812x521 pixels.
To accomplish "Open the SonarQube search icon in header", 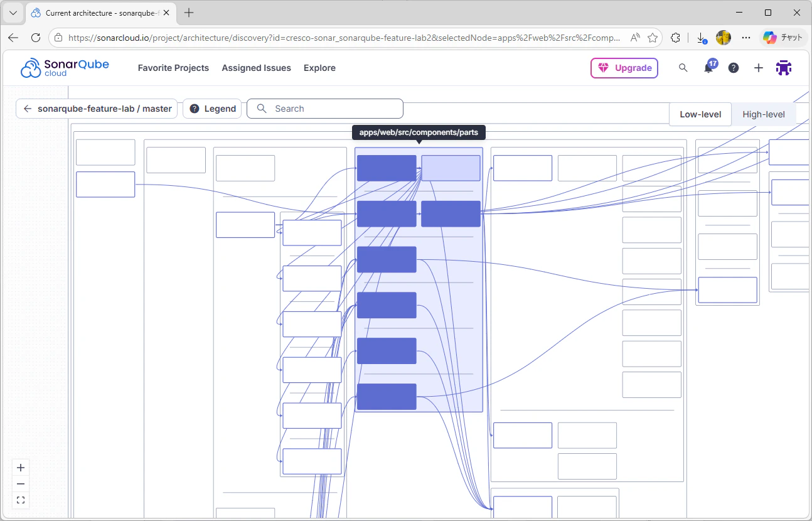I will (683, 68).
